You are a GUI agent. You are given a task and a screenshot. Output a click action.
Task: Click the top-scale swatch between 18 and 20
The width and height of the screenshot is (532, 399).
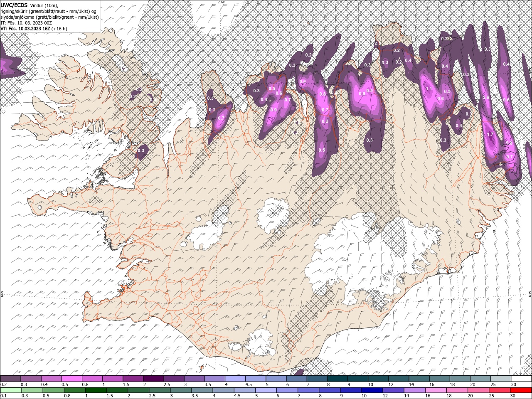[459, 379]
